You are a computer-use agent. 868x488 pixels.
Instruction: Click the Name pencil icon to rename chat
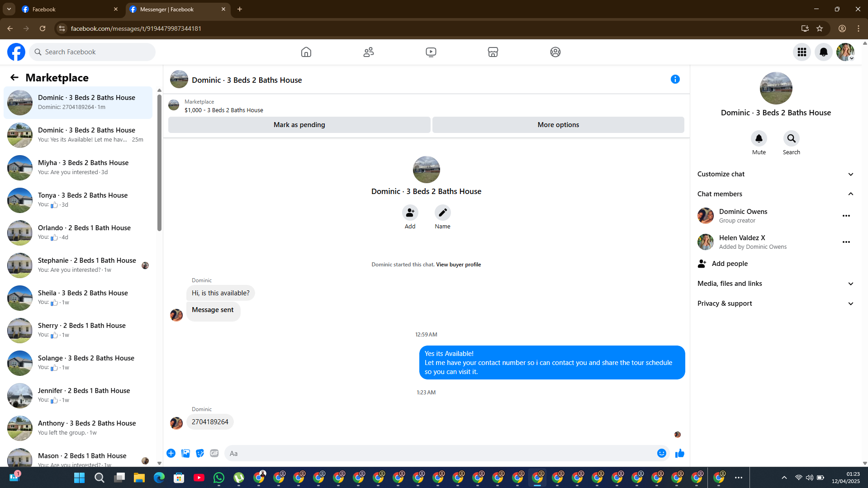click(443, 213)
